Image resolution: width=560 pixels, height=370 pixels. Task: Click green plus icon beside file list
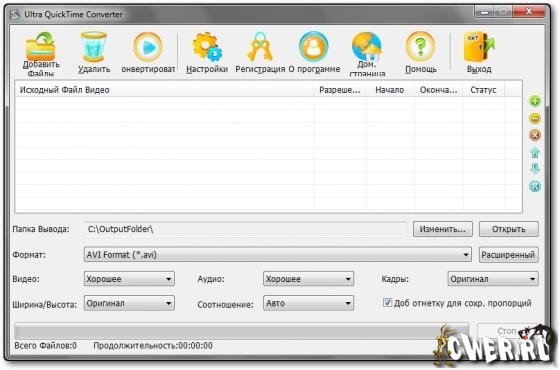pyautogui.click(x=535, y=101)
